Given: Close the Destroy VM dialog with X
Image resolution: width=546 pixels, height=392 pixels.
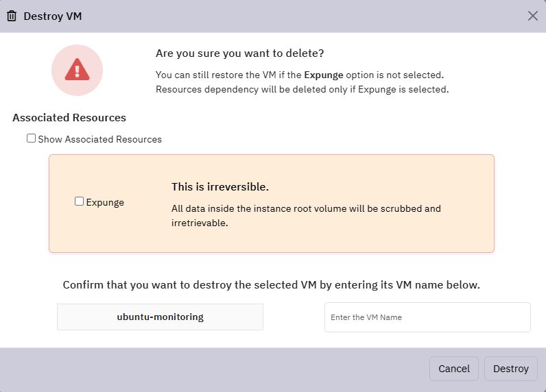Looking at the screenshot, I should click(532, 16).
